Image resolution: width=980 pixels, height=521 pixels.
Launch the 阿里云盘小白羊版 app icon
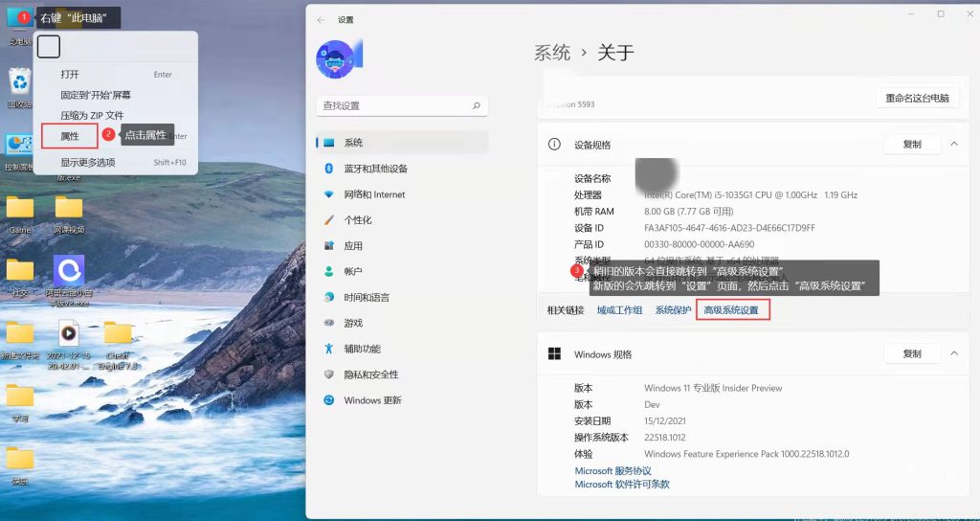[x=69, y=271]
